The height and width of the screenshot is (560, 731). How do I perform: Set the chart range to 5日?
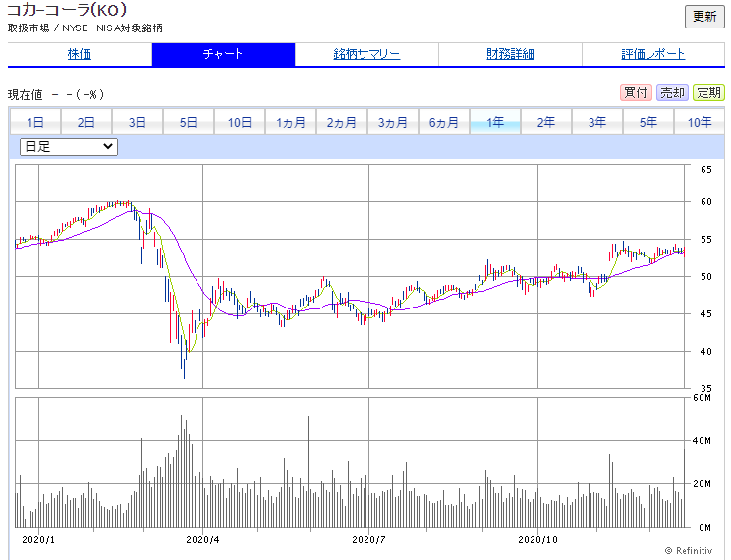pos(189,122)
